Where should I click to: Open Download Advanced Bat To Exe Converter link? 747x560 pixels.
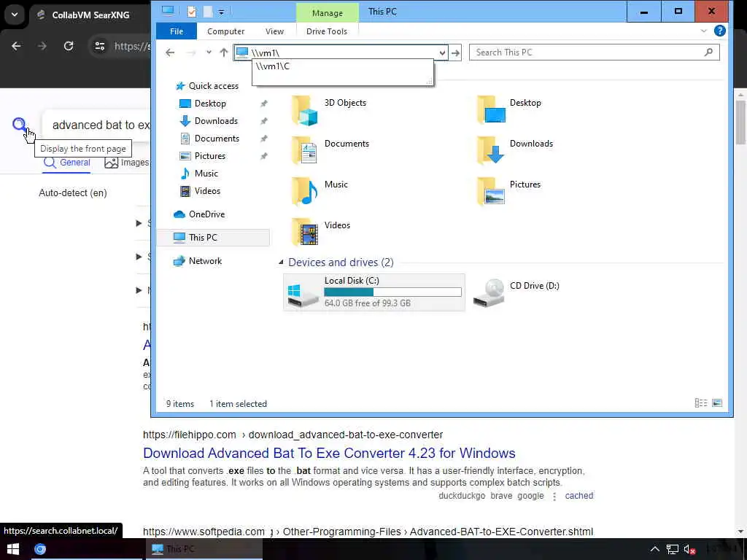click(x=329, y=453)
